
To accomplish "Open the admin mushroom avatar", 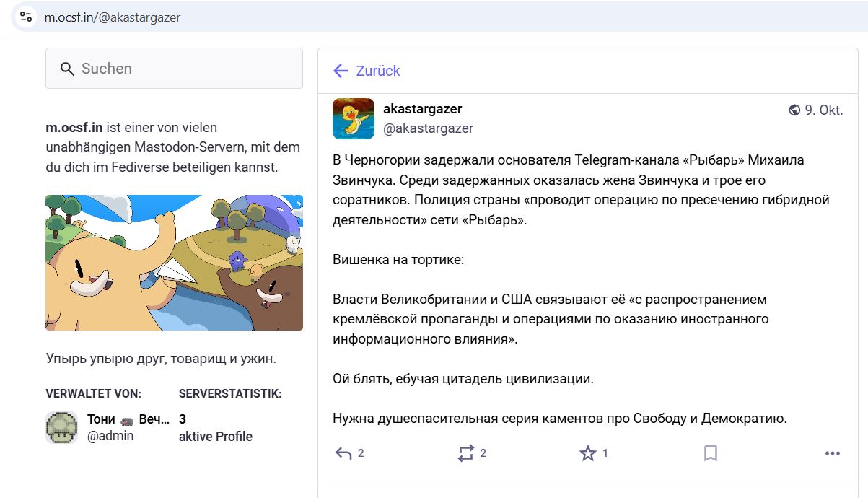I will point(61,427).
